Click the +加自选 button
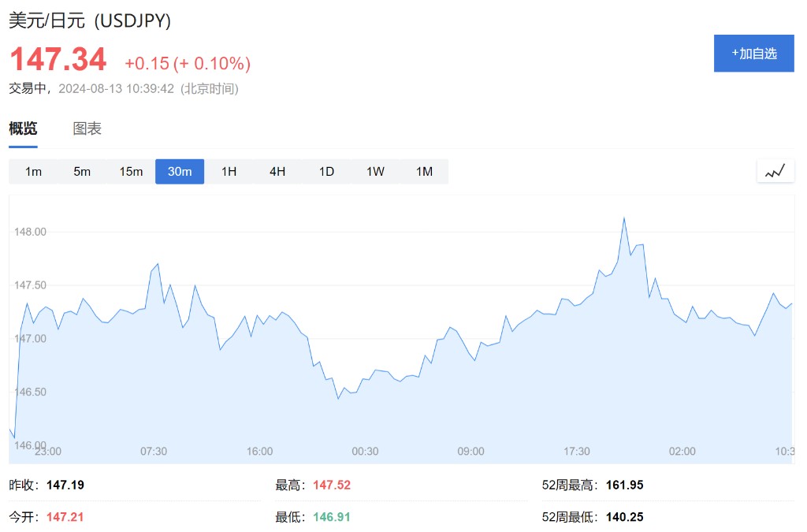The image size is (807, 532). pyautogui.click(x=753, y=54)
